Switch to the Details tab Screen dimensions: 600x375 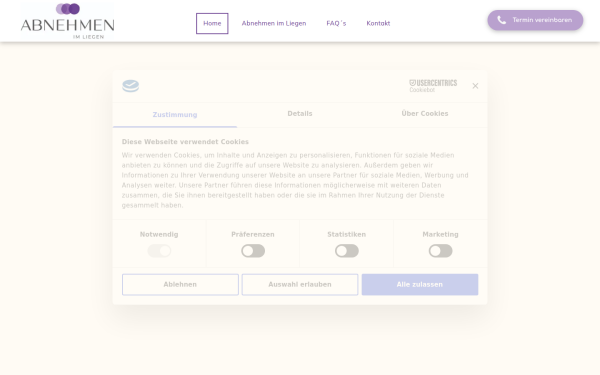coord(300,114)
